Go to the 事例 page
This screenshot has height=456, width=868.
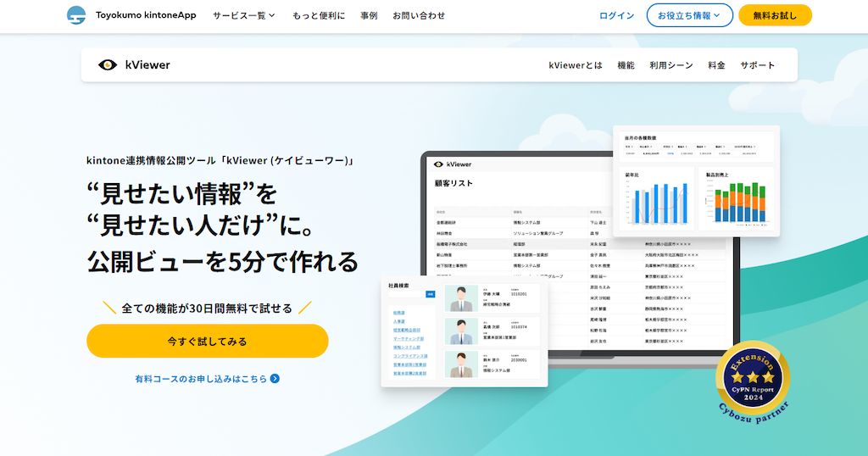coord(369,15)
